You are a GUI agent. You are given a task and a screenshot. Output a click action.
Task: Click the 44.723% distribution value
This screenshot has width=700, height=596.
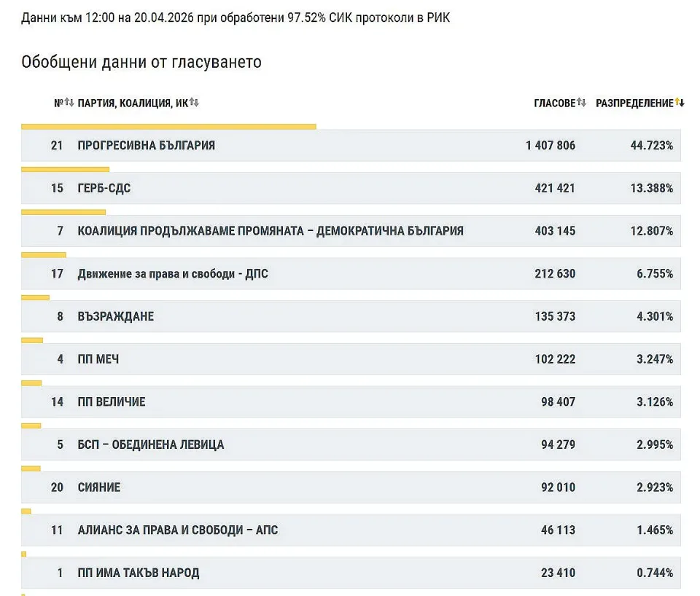[651, 146]
